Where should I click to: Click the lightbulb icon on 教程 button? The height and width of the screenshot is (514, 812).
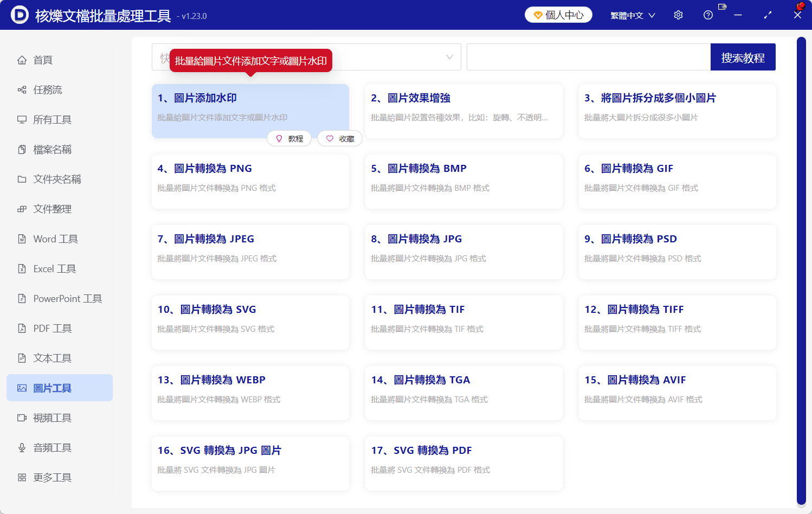pos(279,139)
